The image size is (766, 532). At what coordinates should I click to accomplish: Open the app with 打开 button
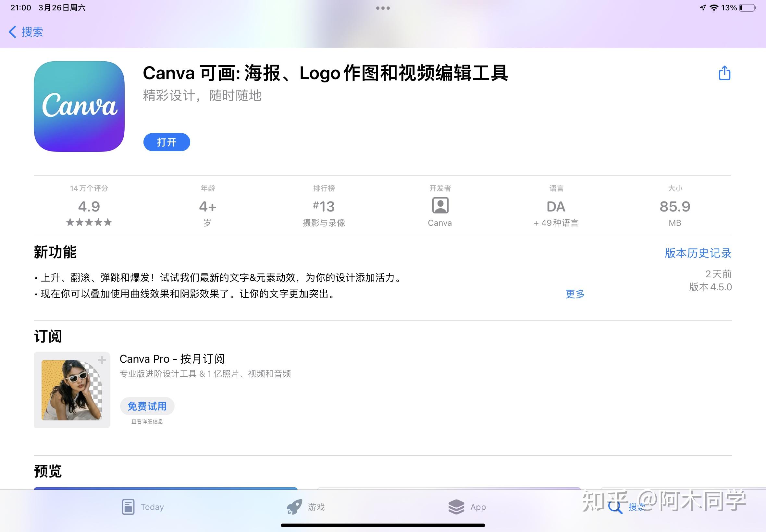tap(167, 142)
